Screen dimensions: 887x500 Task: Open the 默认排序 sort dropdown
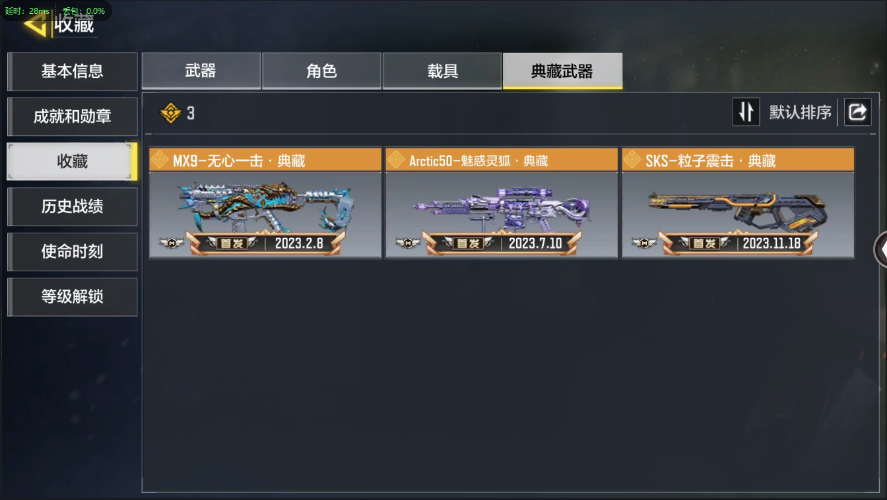[x=800, y=112]
